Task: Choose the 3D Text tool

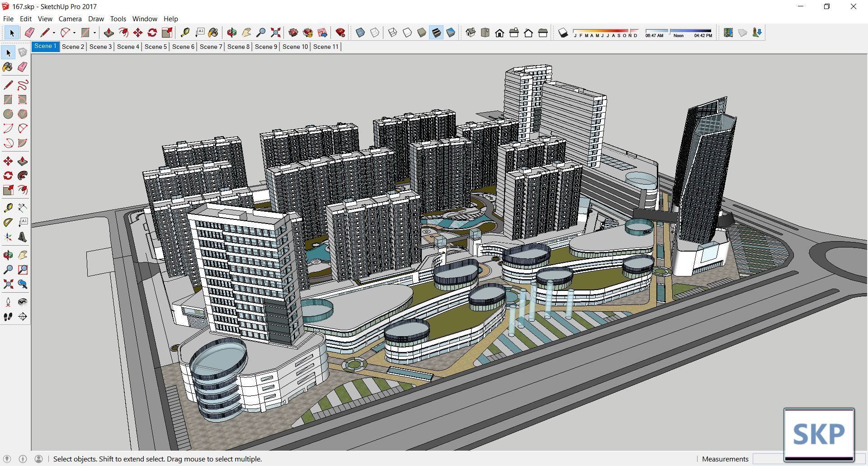Action: point(23,237)
